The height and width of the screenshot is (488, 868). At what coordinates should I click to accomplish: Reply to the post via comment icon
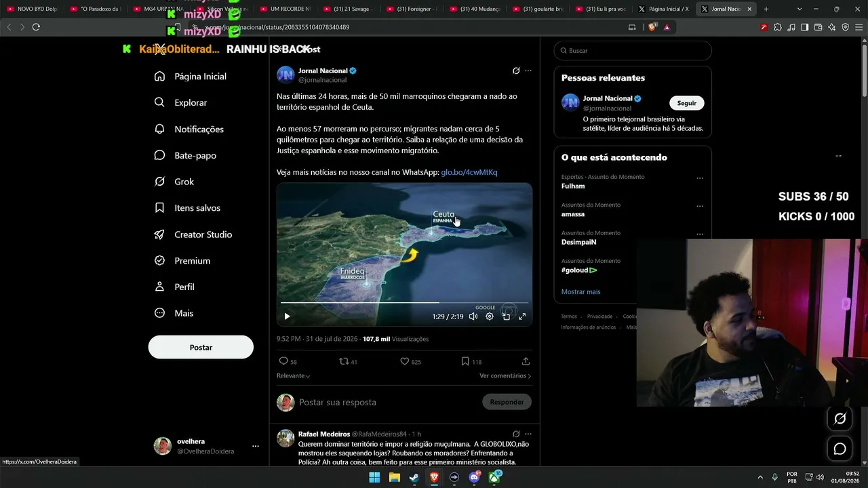coord(288,361)
